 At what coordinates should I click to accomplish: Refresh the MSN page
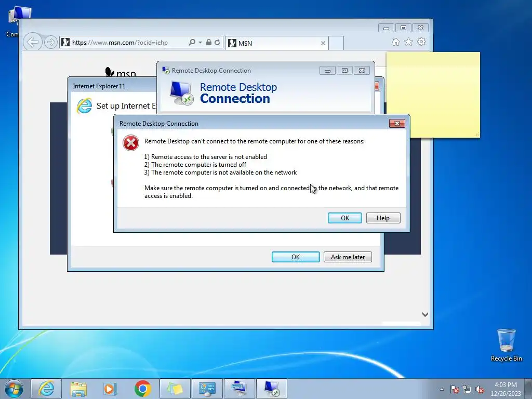[x=217, y=42]
